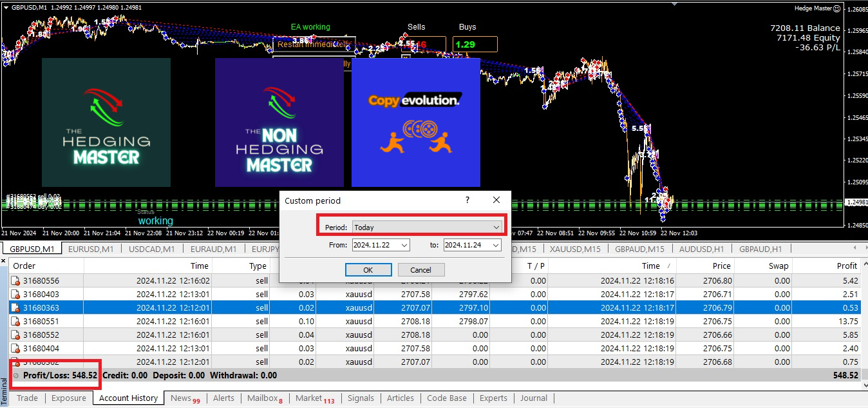Click the order icon for 31680403
This screenshot has height=408, width=868.
[x=15, y=295]
